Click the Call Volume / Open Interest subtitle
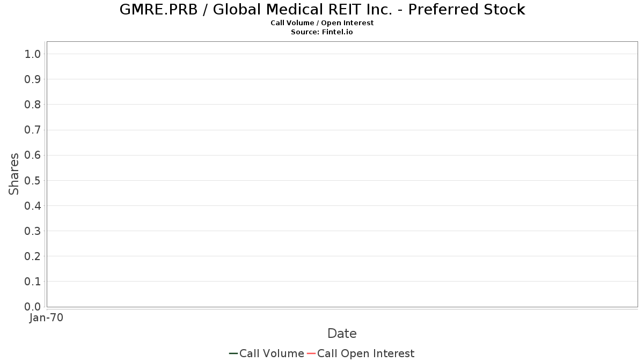Screen dimensions: 644x362 coord(322,23)
